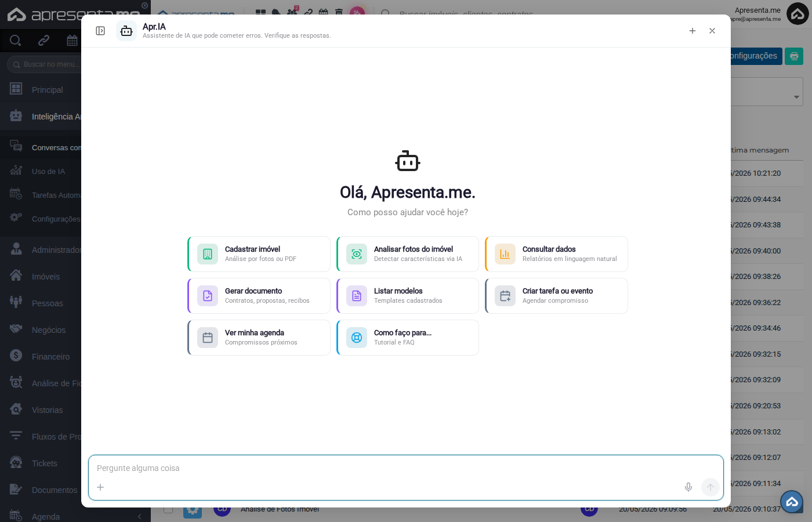Click the Listar modelos document icon
Screen dimensions: 812x522
click(357, 296)
